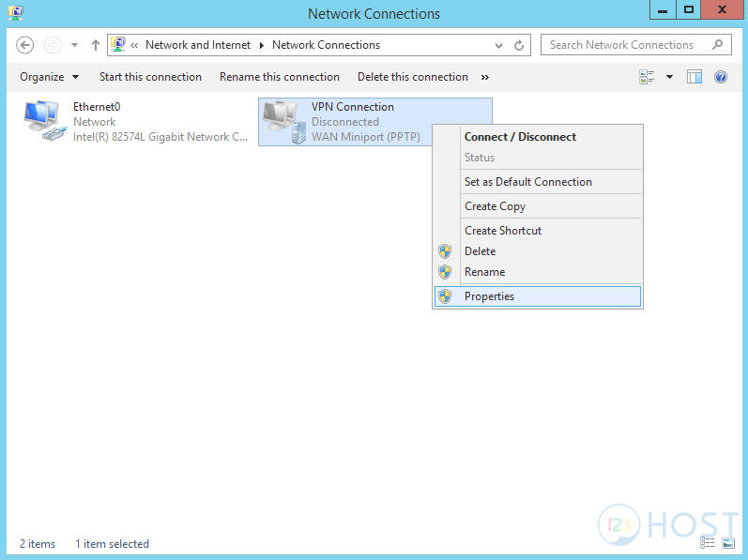
Task: Open the address bar history dropdown
Action: point(498,46)
